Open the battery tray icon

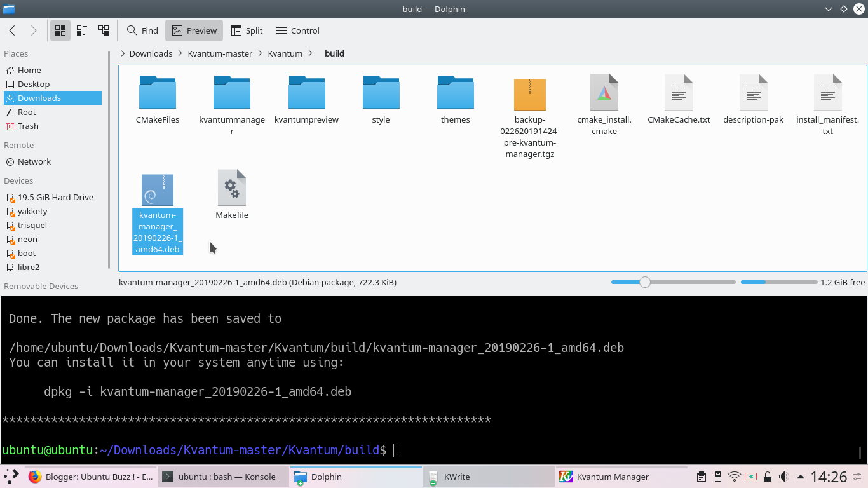pos(751,477)
